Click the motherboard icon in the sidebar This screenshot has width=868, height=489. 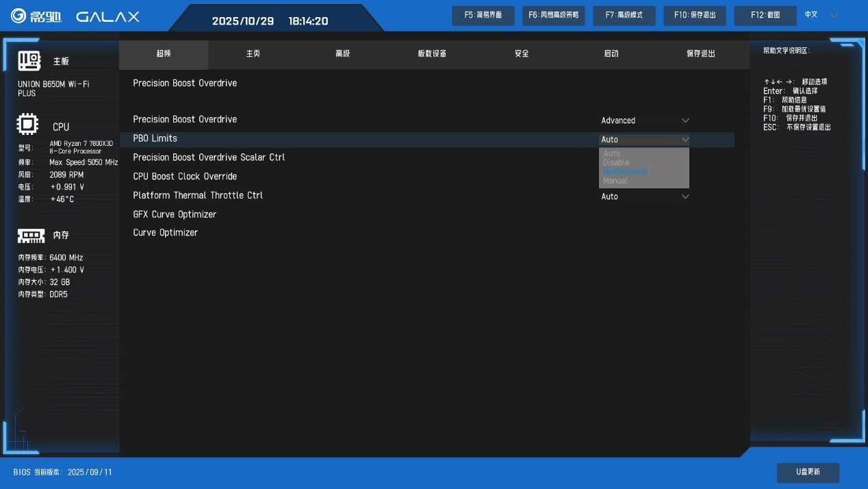point(29,61)
